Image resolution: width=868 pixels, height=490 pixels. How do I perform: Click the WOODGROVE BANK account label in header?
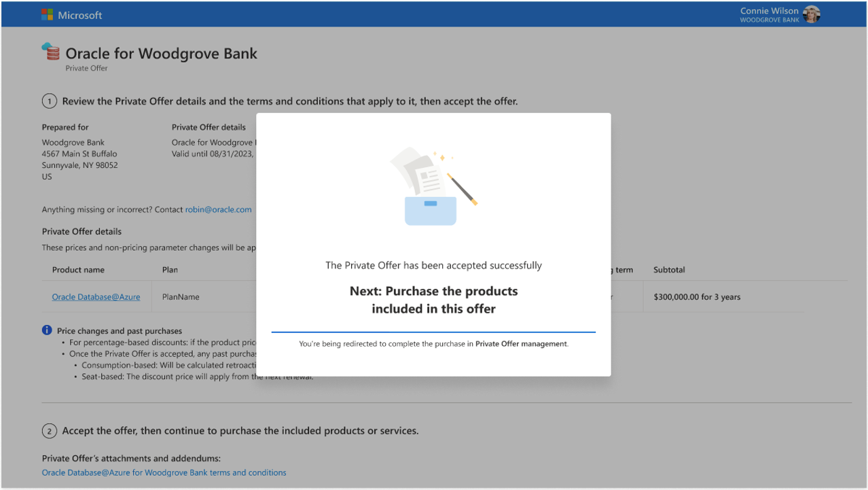tap(770, 20)
